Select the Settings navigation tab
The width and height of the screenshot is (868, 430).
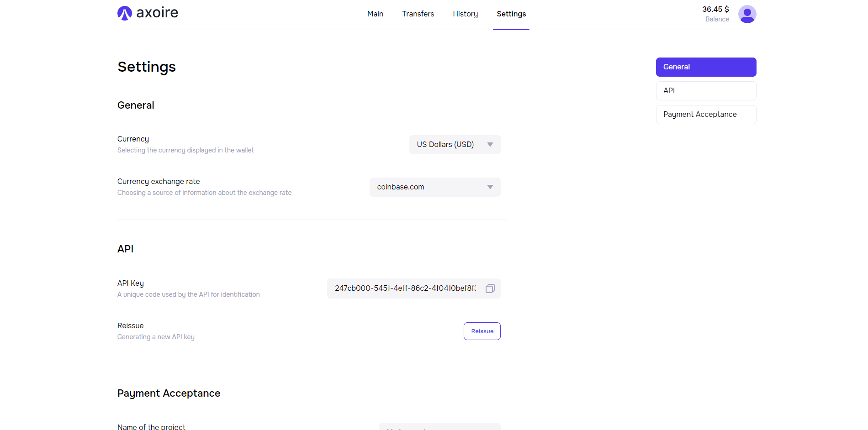(x=511, y=14)
